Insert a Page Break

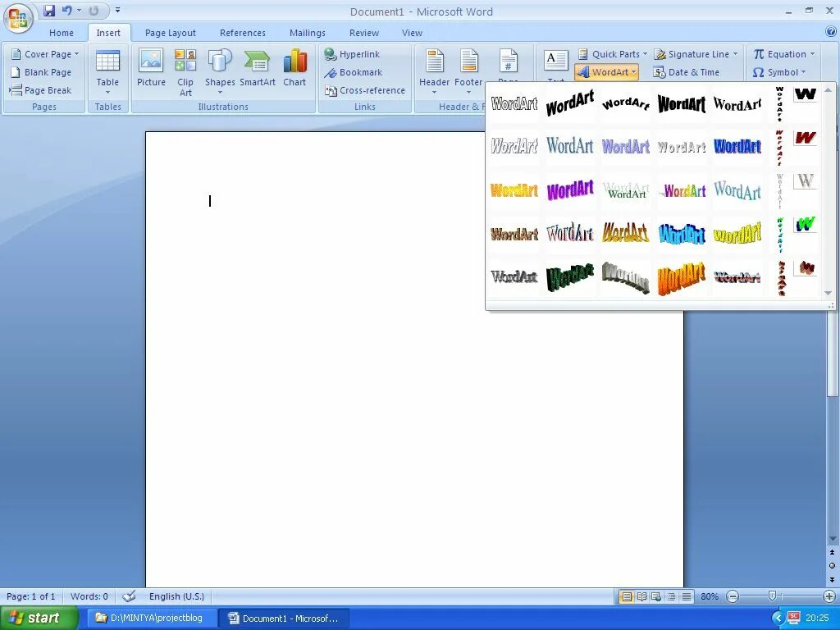pyautogui.click(x=41, y=90)
